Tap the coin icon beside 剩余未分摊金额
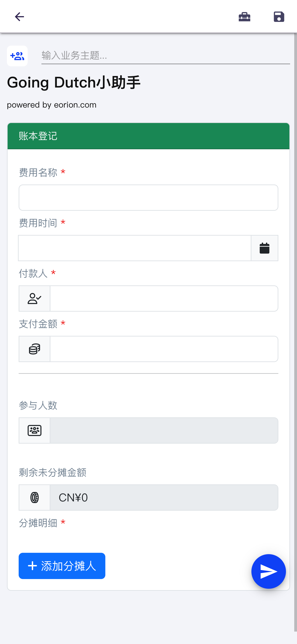The width and height of the screenshot is (297, 644). click(35, 498)
